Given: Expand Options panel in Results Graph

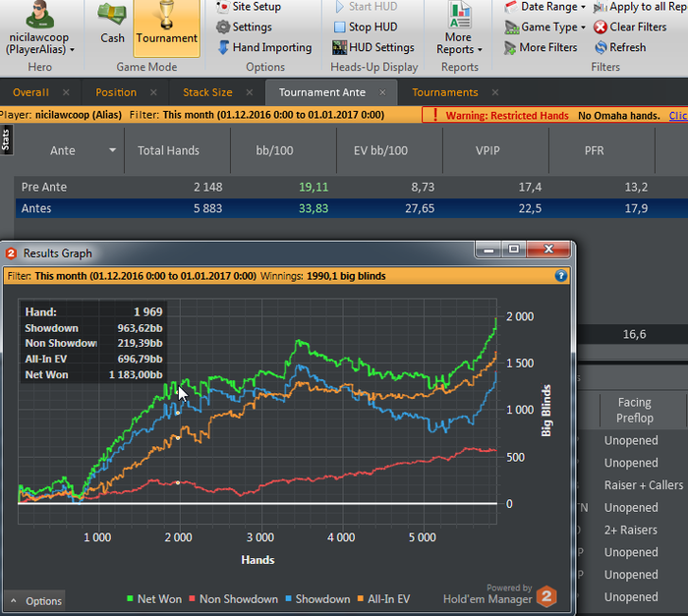Looking at the screenshot, I should (34, 600).
